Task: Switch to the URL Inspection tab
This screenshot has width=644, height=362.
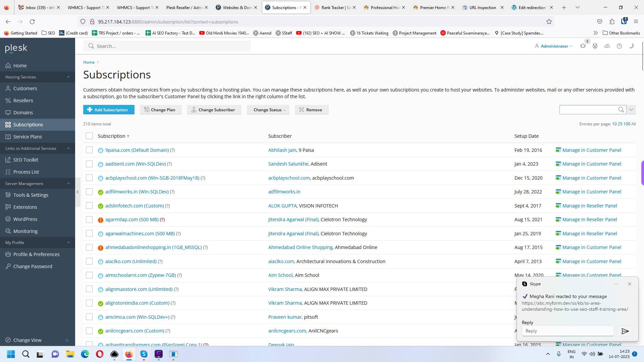Action: 482,7
